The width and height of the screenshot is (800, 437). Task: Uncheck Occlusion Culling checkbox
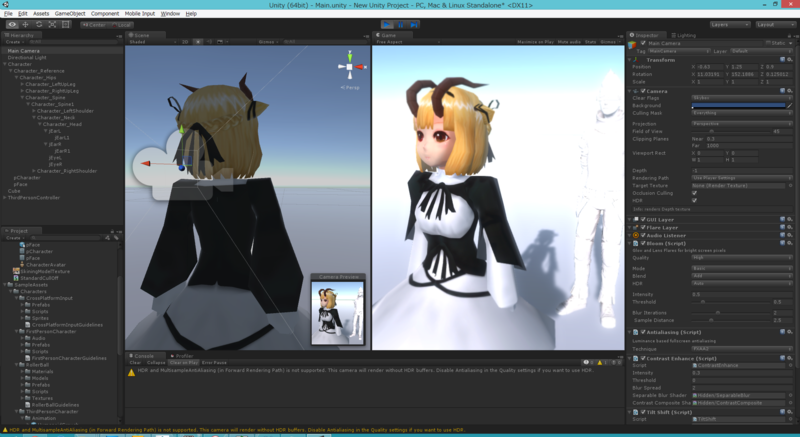click(x=694, y=193)
